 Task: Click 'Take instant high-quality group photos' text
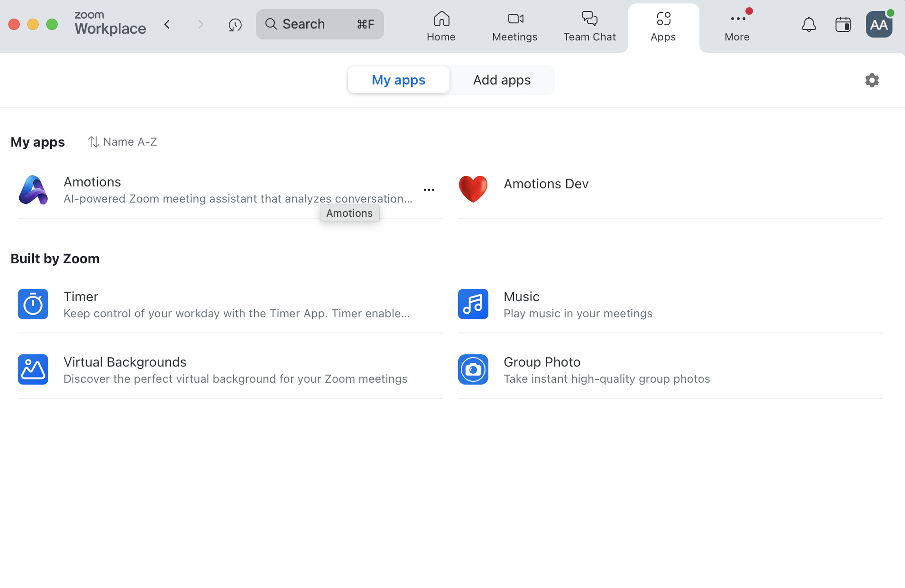click(x=607, y=379)
